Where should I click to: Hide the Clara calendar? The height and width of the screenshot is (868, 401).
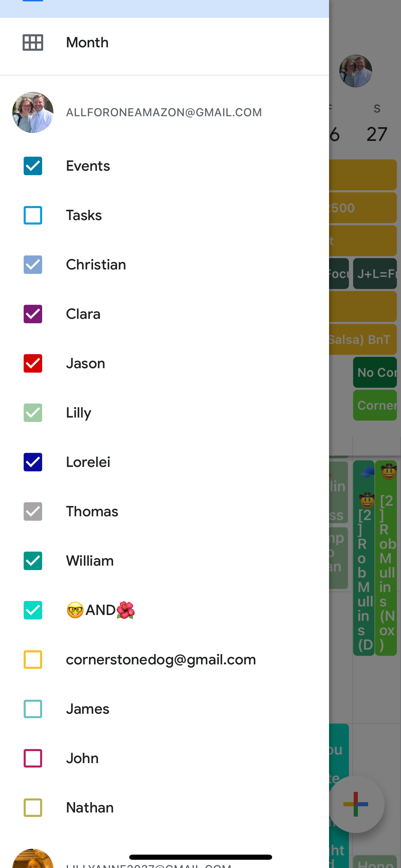click(33, 314)
